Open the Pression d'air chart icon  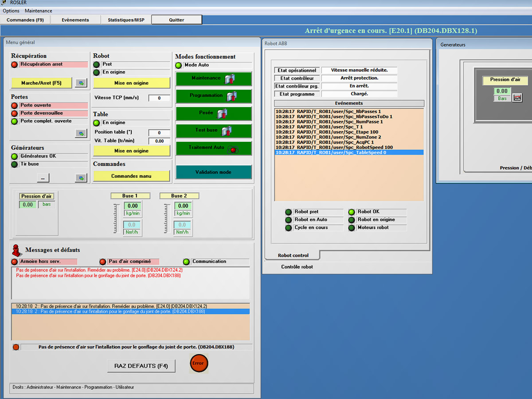[x=517, y=98]
